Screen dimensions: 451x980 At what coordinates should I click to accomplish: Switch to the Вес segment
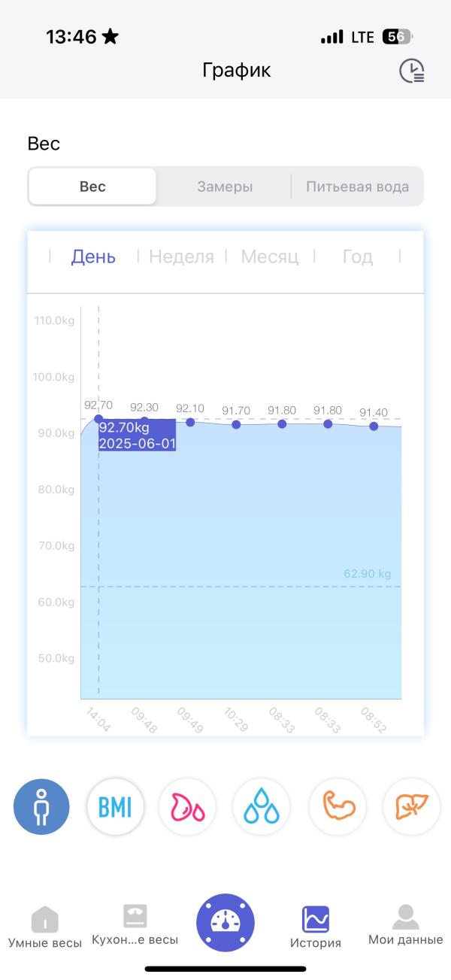92,187
